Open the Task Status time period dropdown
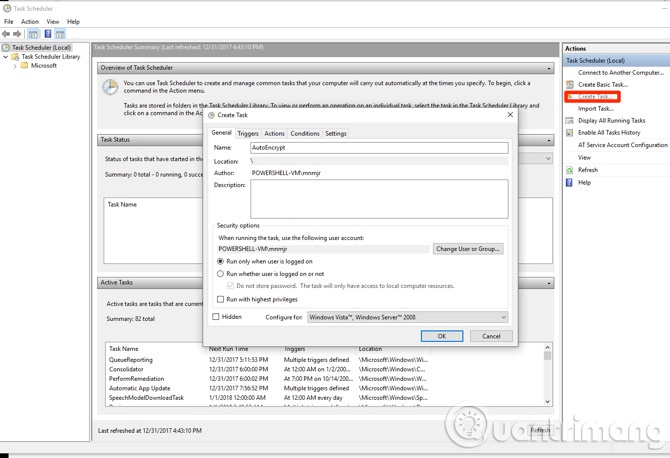This screenshot has width=670, height=458. click(548, 159)
